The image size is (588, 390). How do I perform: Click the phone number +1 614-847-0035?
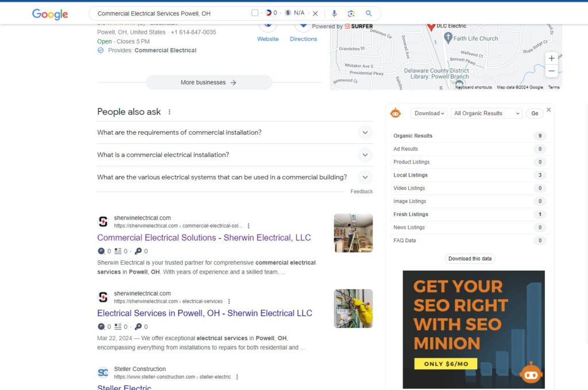[194, 32]
